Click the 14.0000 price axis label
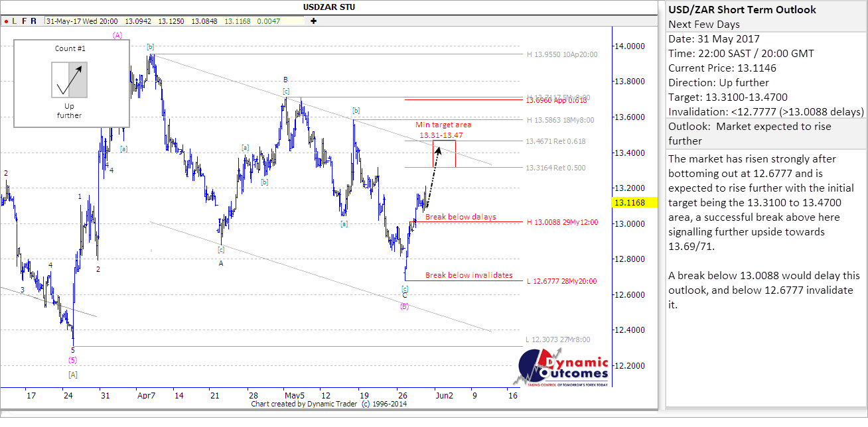Image resolution: width=868 pixels, height=427 pixels. 631,46
